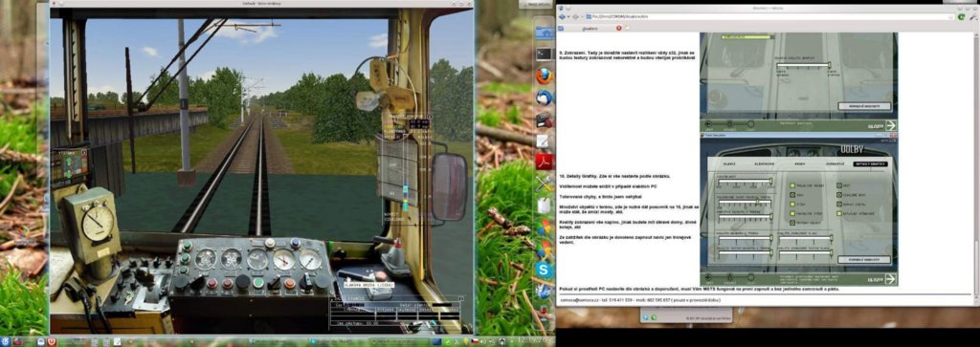Image resolution: width=980 pixels, height=347 pixels.
Task: Select the first options tab HLAVNÍ
Action: click(x=730, y=163)
